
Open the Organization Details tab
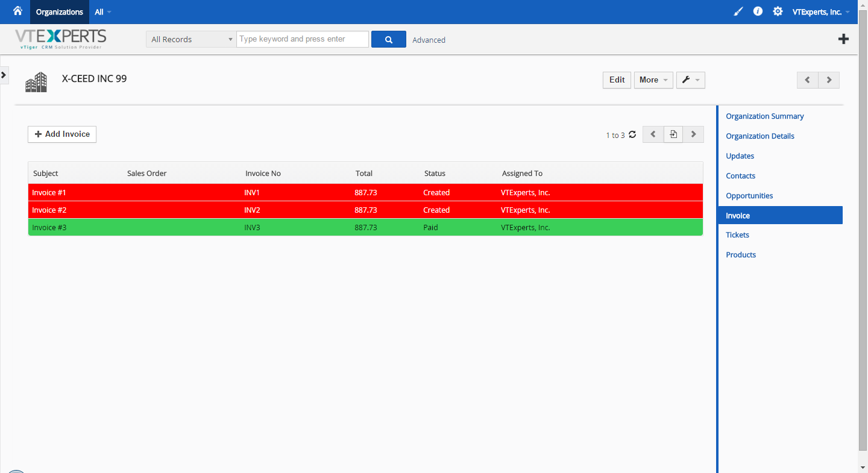pyautogui.click(x=760, y=136)
